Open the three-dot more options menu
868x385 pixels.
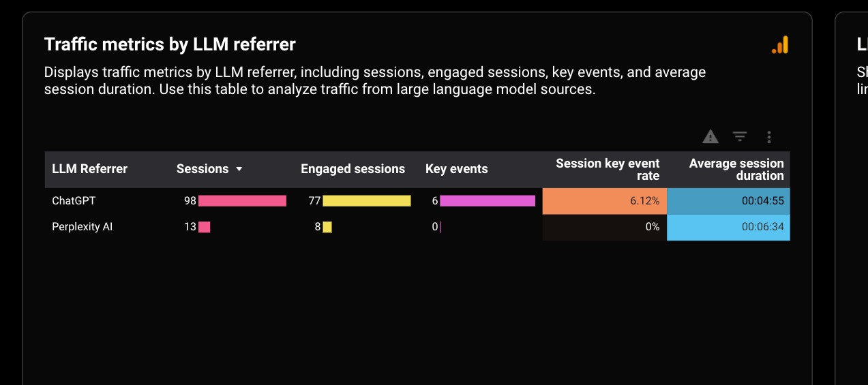point(769,137)
